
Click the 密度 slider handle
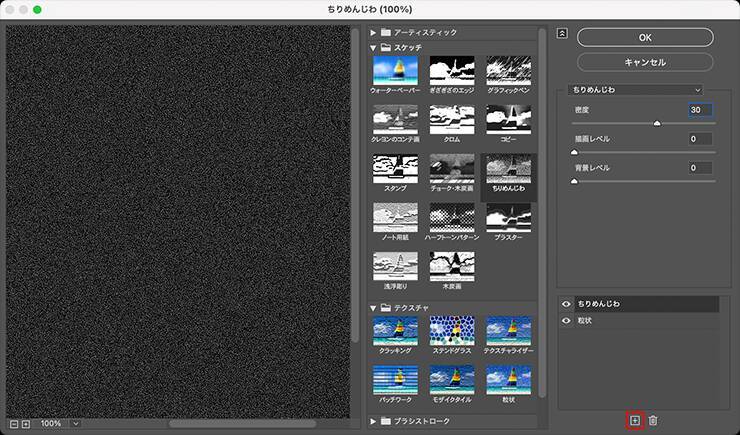click(x=657, y=123)
